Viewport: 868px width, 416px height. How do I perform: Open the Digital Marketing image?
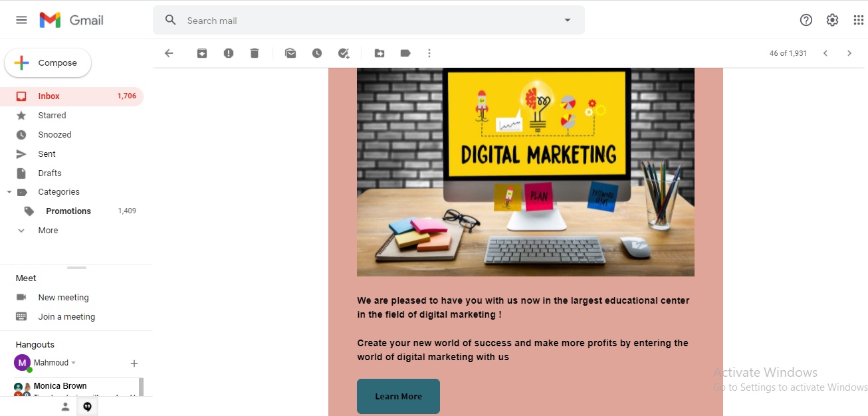[526, 171]
